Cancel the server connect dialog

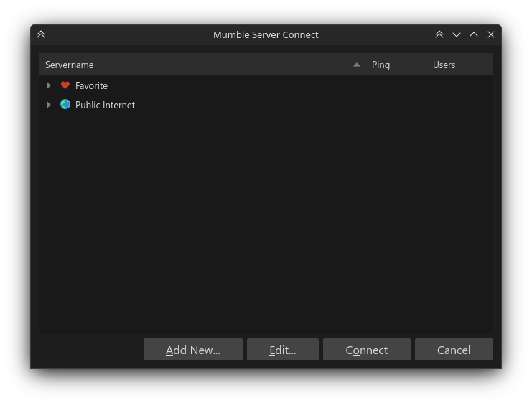tap(454, 350)
